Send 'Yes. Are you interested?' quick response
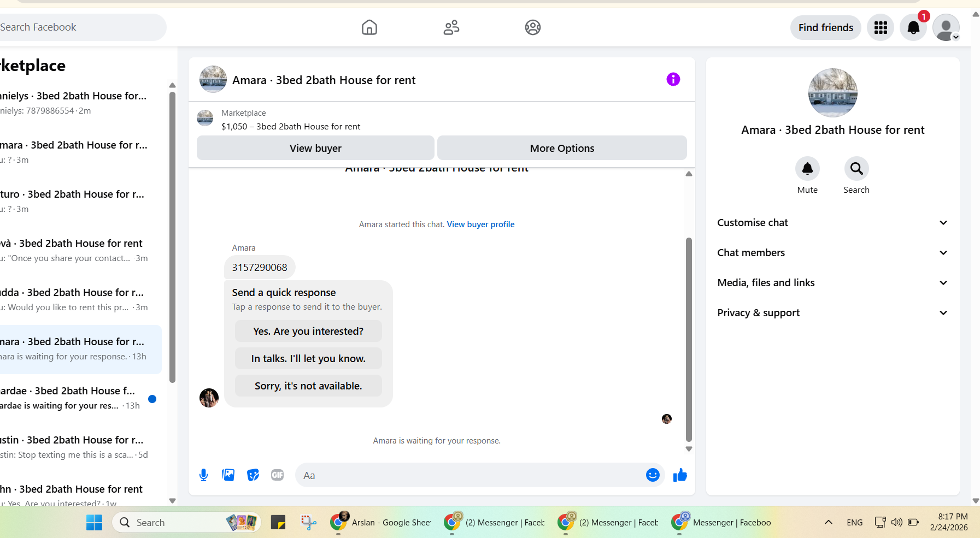 [x=308, y=331]
